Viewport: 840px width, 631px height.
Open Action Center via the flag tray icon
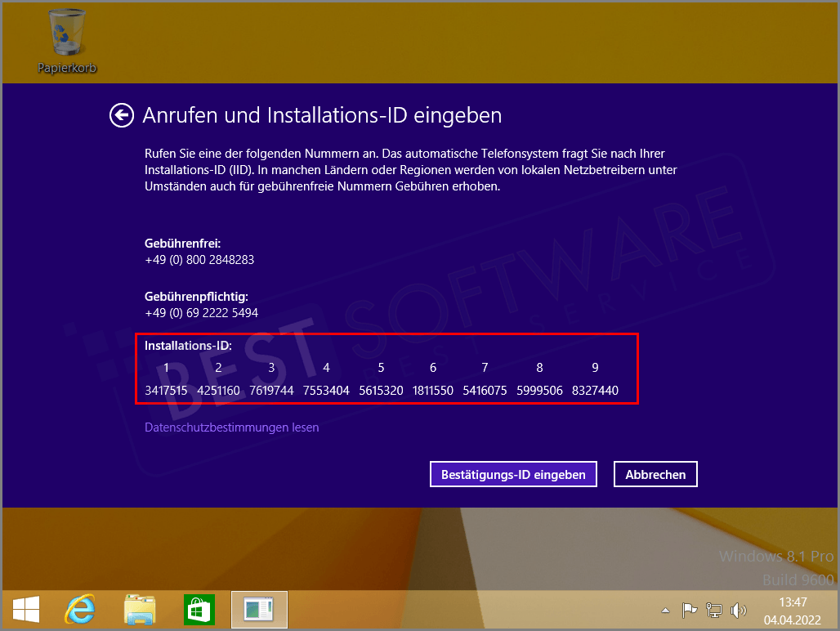(689, 610)
